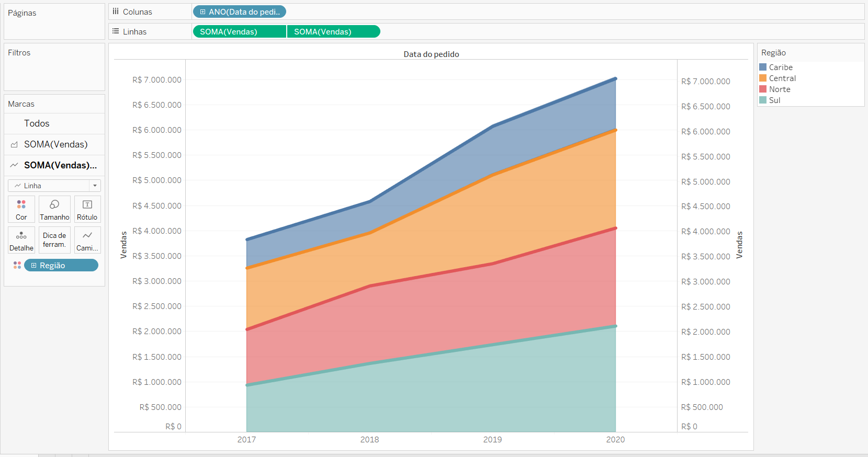The image size is (868, 457).
Task: Click the color dots icon beside Região pill
Action: pyautogui.click(x=17, y=265)
